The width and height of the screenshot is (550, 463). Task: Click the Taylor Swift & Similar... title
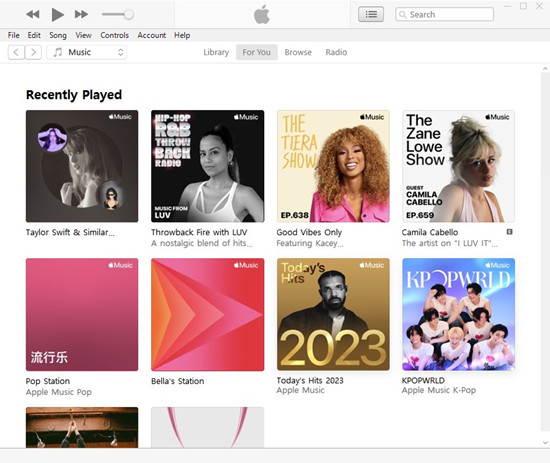point(70,232)
